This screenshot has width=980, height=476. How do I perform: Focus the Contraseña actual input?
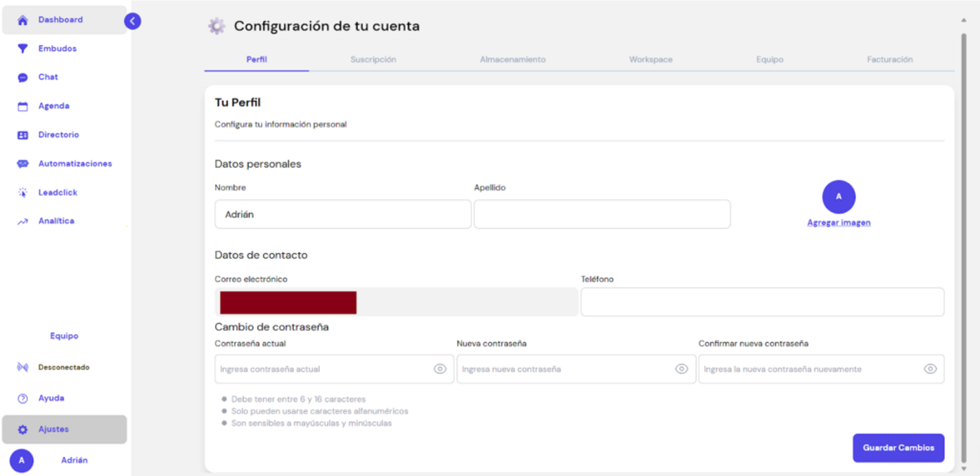pos(334,368)
